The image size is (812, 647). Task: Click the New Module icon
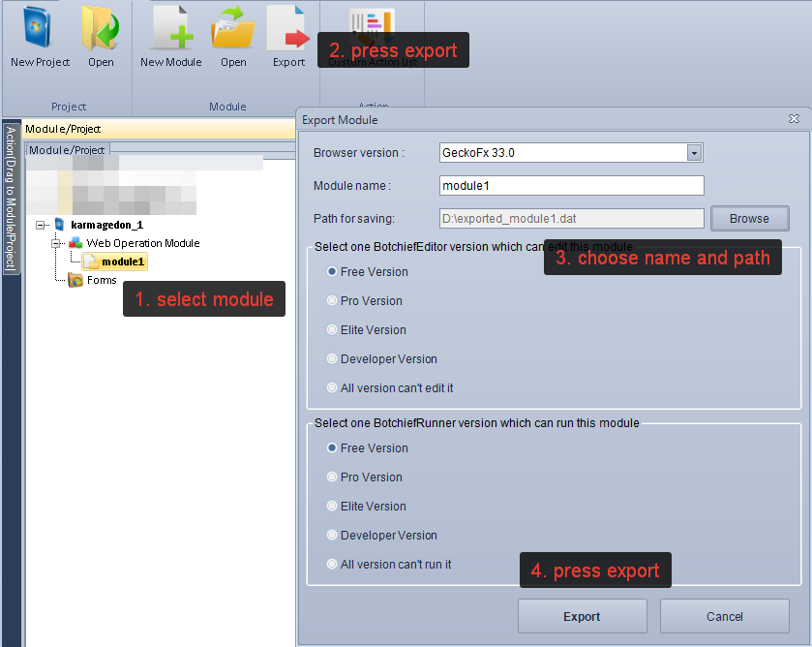(x=170, y=35)
